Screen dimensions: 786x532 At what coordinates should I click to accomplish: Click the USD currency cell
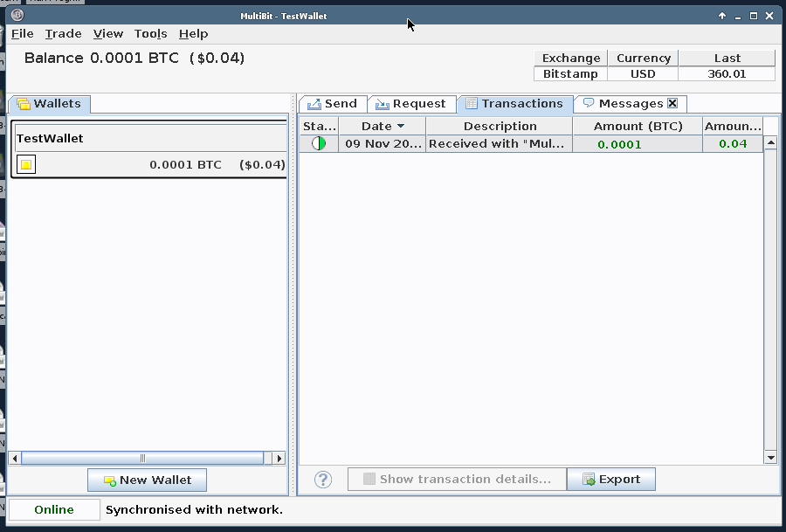[643, 73]
